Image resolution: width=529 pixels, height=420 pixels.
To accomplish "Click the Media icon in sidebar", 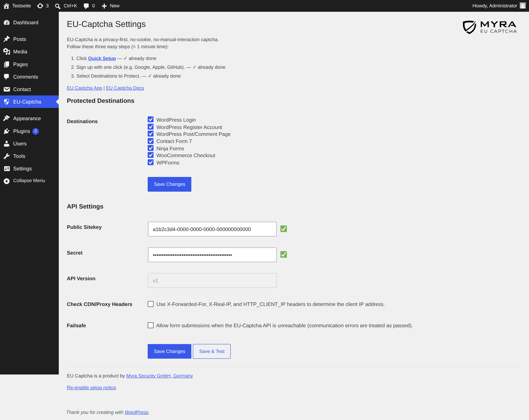I will pyautogui.click(x=7, y=52).
